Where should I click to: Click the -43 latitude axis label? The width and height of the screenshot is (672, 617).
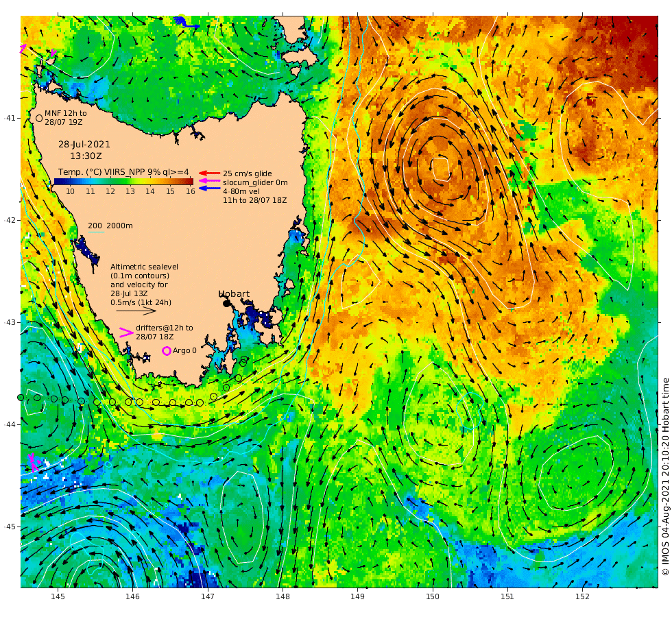coord(10,322)
